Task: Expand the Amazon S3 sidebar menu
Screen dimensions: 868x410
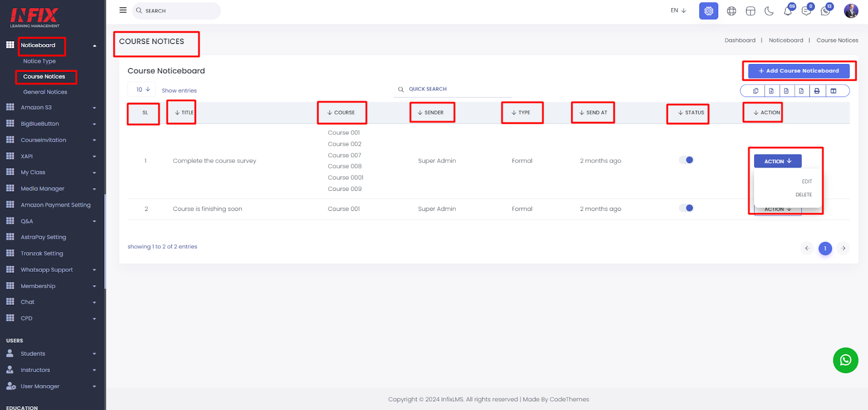Action: click(x=94, y=108)
